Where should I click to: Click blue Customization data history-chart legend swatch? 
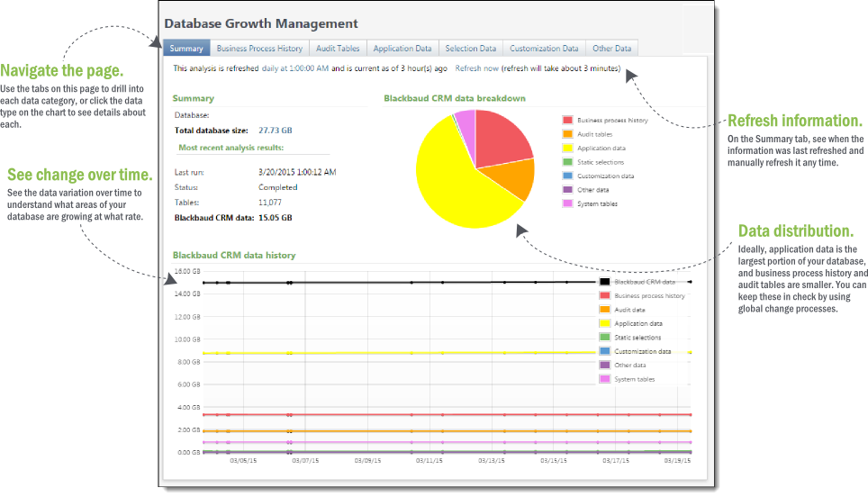point(604,351)
